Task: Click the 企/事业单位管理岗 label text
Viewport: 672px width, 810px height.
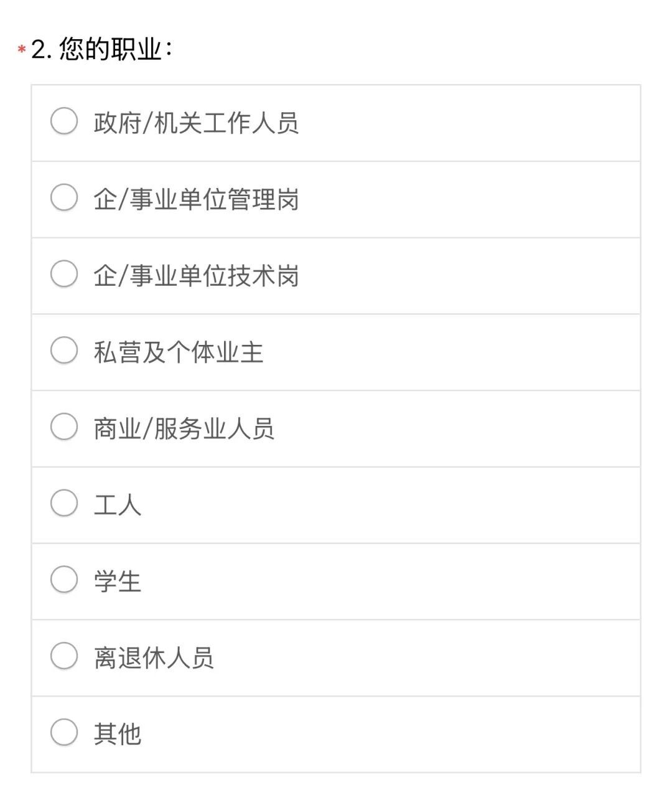Action: (x=196, y=200)
